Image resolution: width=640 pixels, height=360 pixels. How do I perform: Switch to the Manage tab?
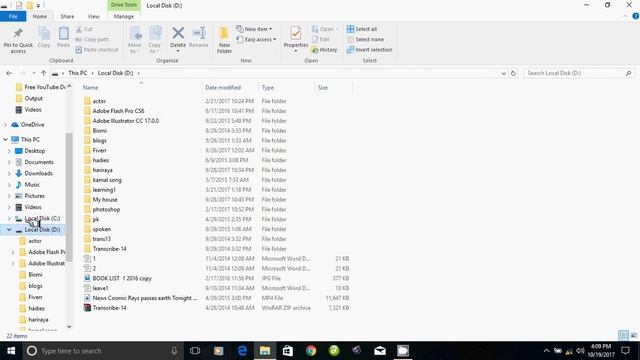coord(124,16)
